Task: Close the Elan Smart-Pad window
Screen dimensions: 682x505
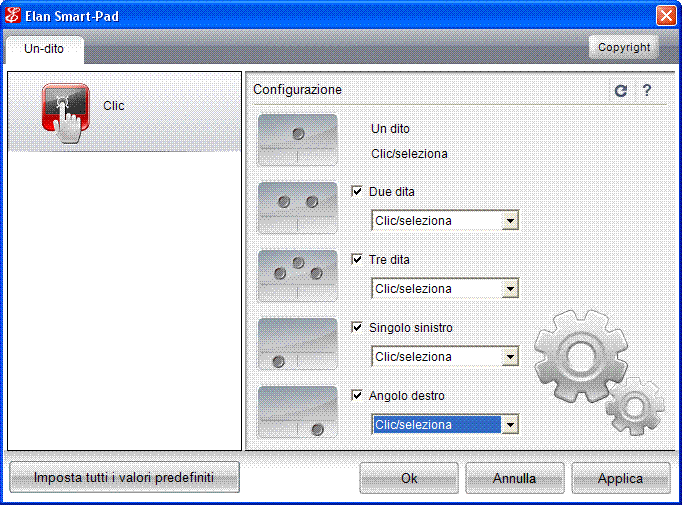Action: pyautogui.click(x=666, y=16)
